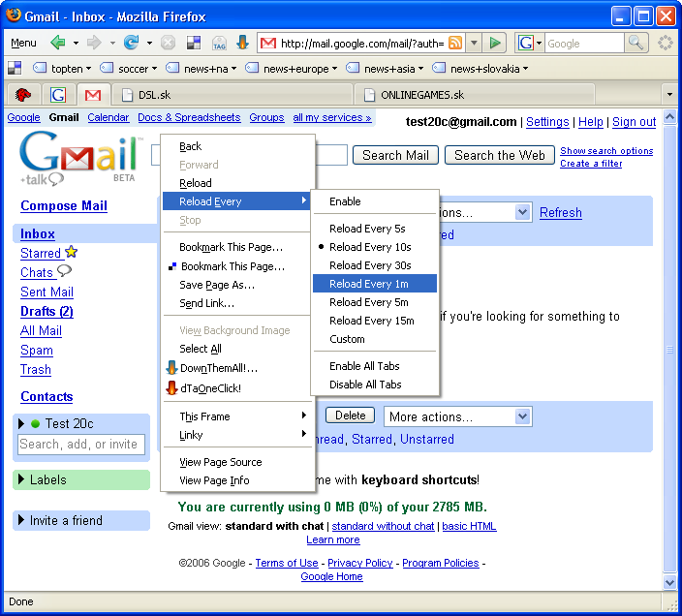Toggle Enable in Reload Every submenu
Screen dimensions: 682x616
click(375, 201)
